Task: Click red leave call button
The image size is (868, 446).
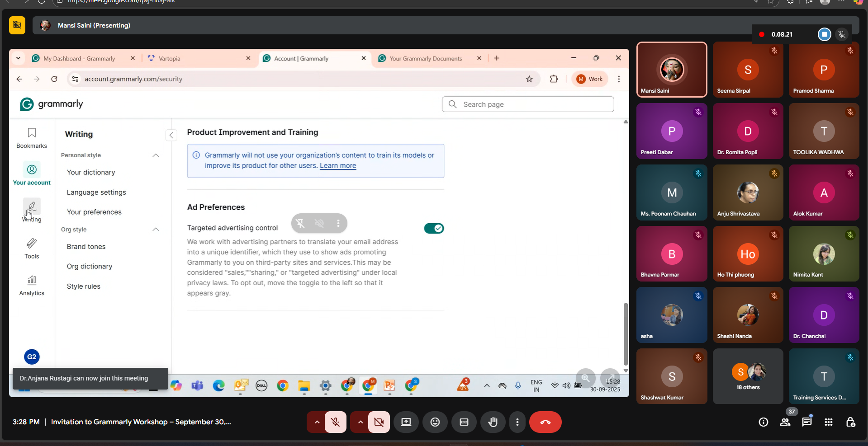Action: (545, 422)
